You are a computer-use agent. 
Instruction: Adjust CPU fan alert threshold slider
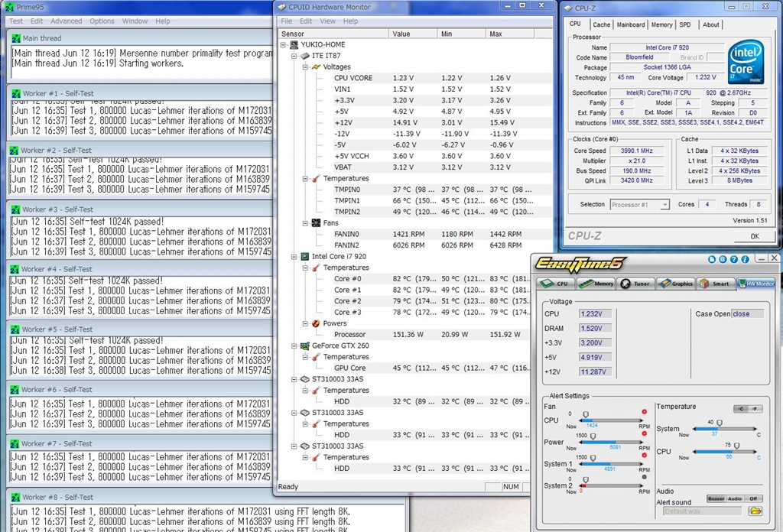click(x=586, y=415)
